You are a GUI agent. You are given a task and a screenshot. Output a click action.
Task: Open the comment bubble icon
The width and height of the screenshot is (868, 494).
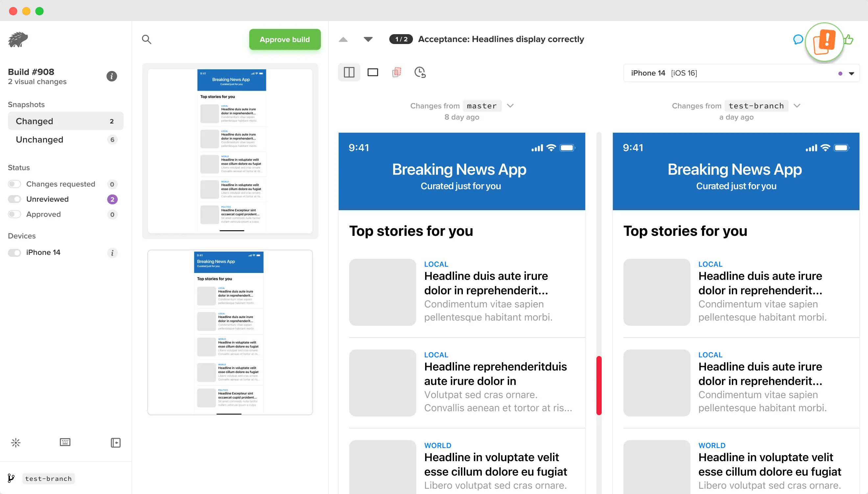point(798,39)
